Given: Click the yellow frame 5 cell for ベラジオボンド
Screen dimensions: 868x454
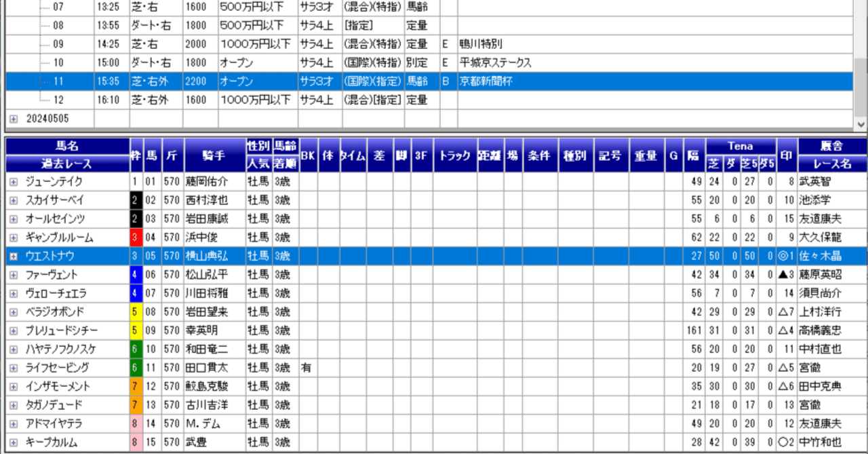Looking at the screenshot, I should point(135,312).
